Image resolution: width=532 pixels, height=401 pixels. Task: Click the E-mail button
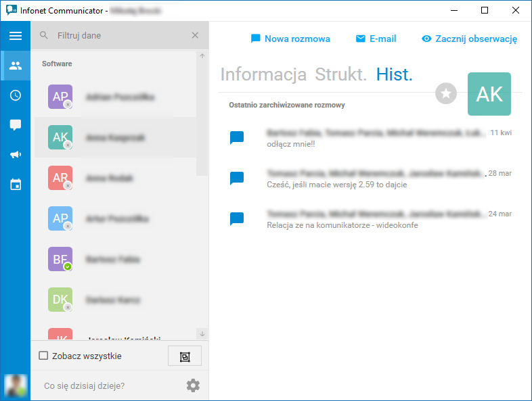pyautogui.click(x=376, y=39)
